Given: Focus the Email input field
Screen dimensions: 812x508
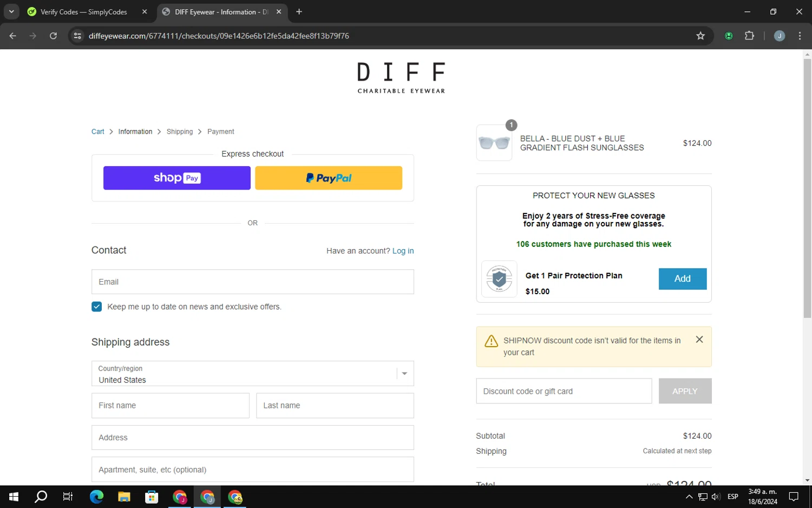Looking at the screenshot, I should pos(253,282).
